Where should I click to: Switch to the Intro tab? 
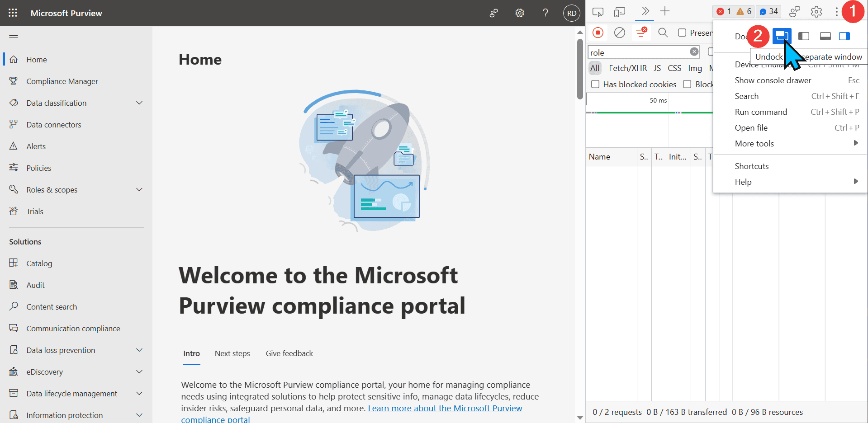(191, 353)
